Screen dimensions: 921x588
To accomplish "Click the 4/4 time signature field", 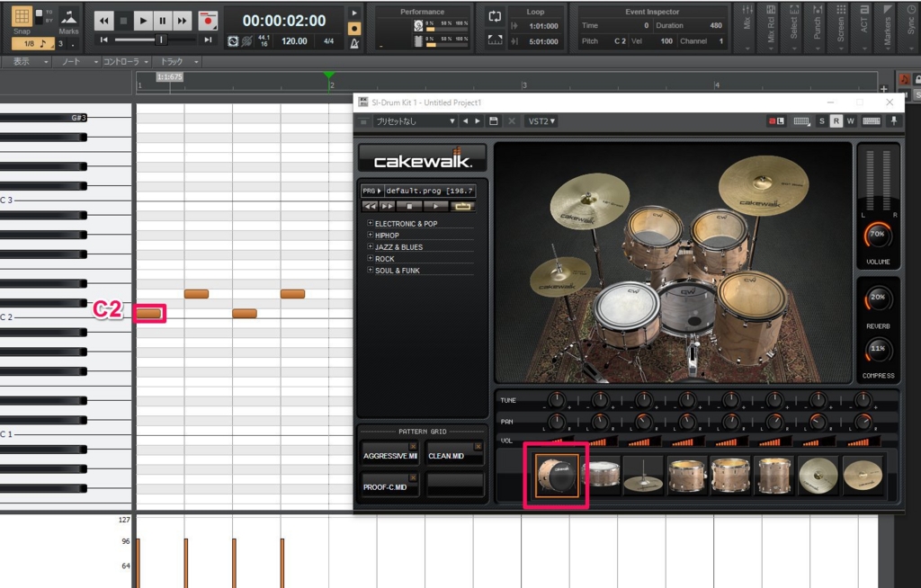I will (x=328, y=41).
